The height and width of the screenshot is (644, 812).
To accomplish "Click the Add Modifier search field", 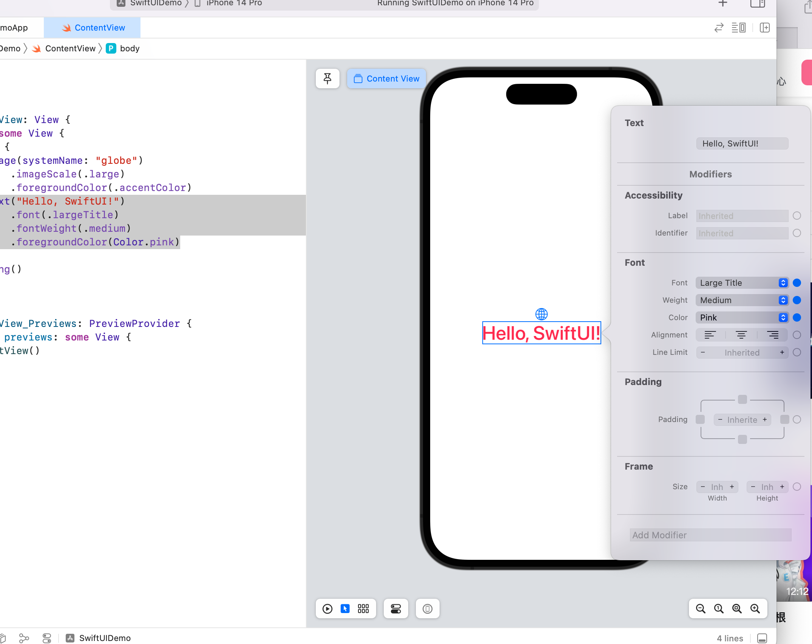I will point(710,535).
